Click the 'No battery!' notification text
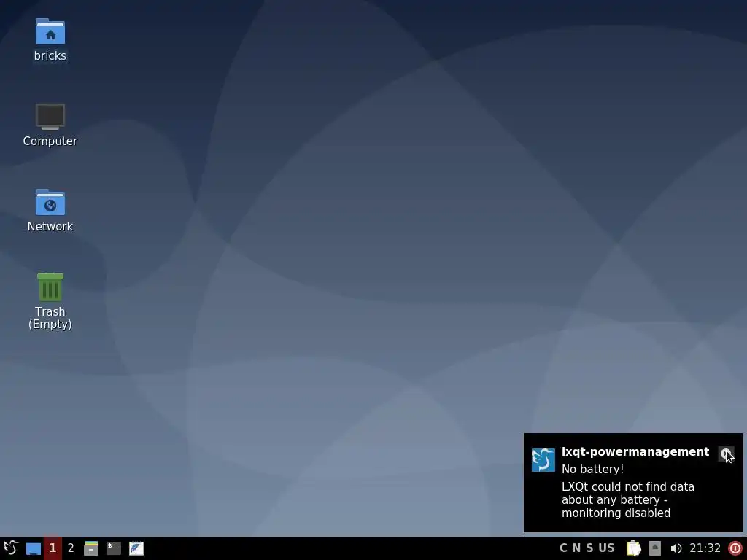This screenshot has height=560, width=747. [592, 469]
